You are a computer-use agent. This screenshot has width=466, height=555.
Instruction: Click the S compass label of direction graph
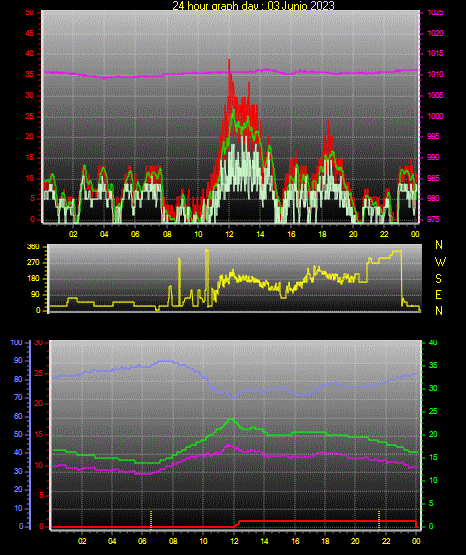pyautogui.click(x=438, y=279)
